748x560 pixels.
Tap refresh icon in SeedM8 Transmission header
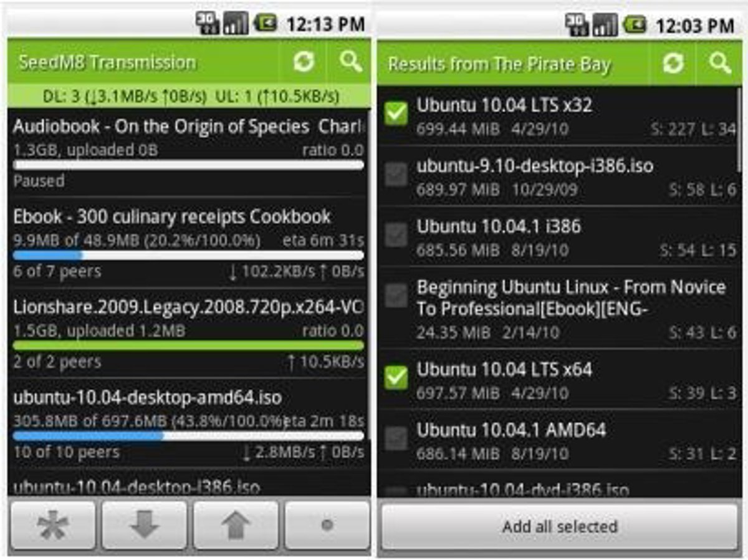pos(304,62)
